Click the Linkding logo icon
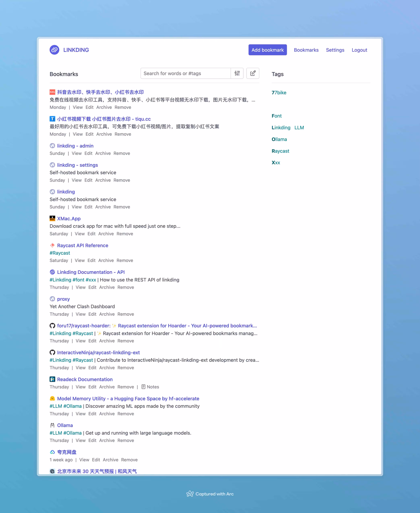The width and height of the screenshot is (420, 513). coord(54,50)
